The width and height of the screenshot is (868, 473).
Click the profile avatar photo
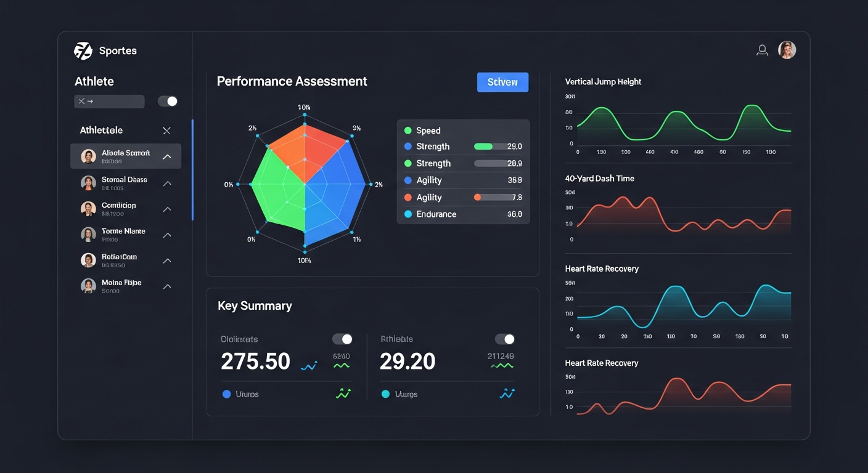coord(787,50)
